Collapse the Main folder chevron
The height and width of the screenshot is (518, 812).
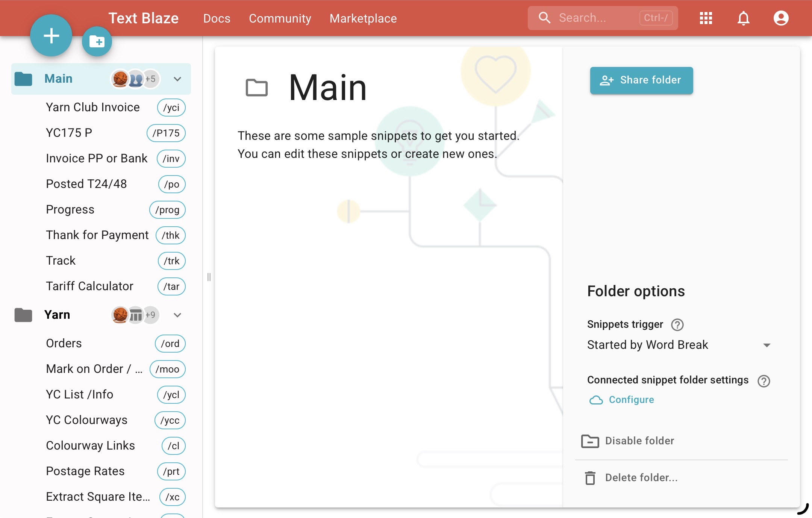pyautogui.click(x=177, y=79)
